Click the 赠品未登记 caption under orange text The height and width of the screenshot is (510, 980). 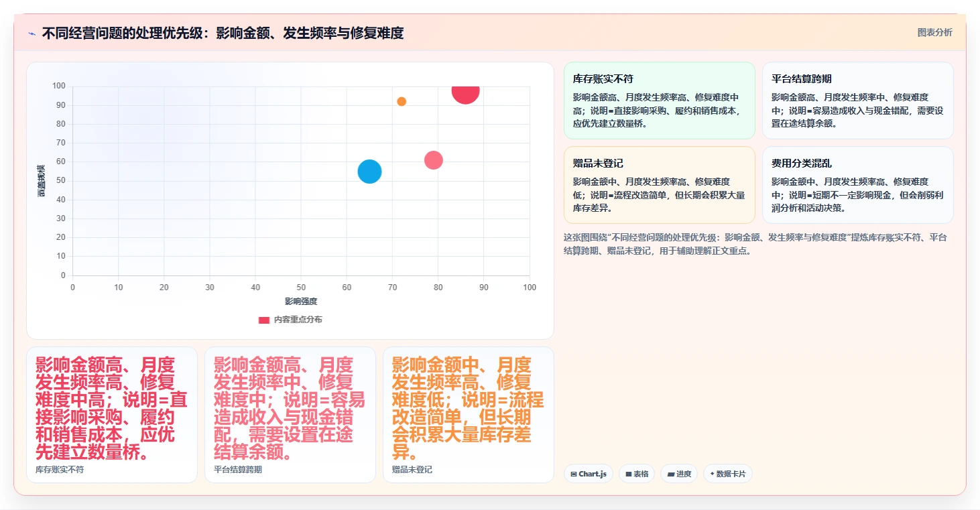pos(412,470)
